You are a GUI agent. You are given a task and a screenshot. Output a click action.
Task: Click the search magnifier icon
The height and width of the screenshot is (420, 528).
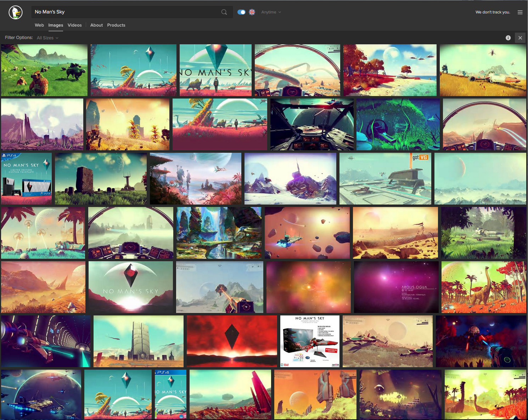pyautogui.click(x=224, y=12)
